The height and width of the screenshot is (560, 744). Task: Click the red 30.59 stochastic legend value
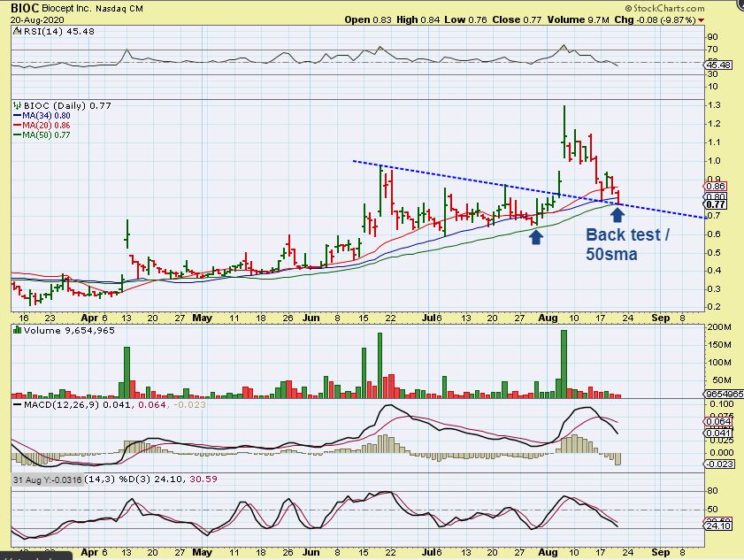click(x=203, y=479)
